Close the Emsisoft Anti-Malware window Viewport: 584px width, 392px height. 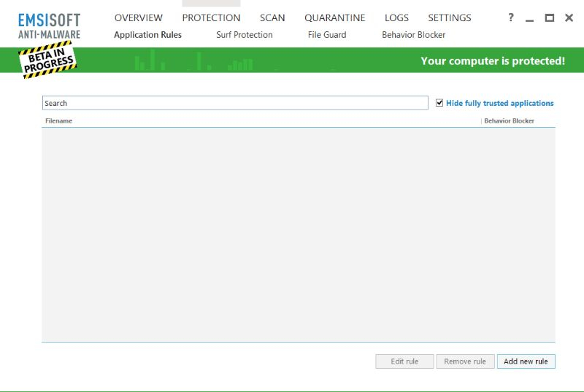[x=569, y=18]
